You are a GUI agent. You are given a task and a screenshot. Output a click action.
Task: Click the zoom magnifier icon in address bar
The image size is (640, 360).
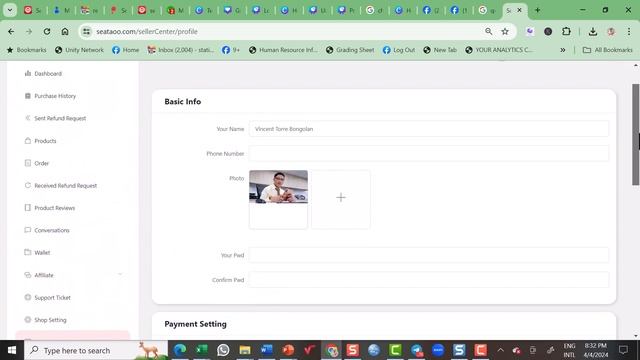489,31
